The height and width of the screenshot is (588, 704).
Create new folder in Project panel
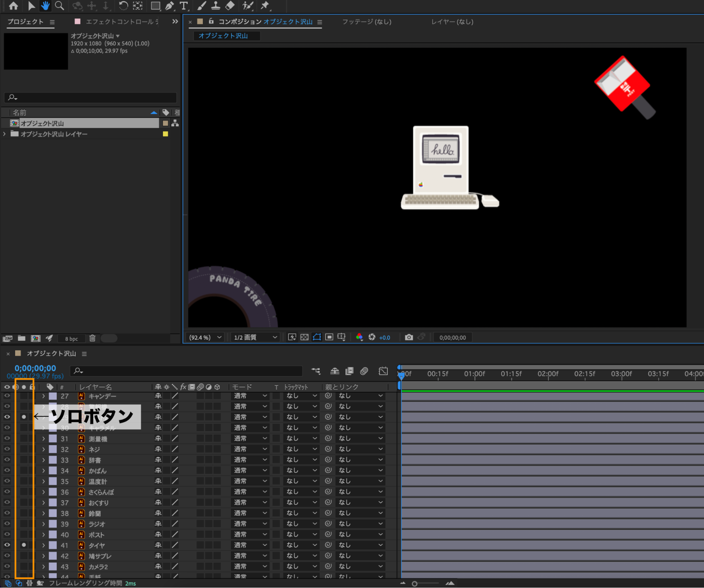[21, 338]
